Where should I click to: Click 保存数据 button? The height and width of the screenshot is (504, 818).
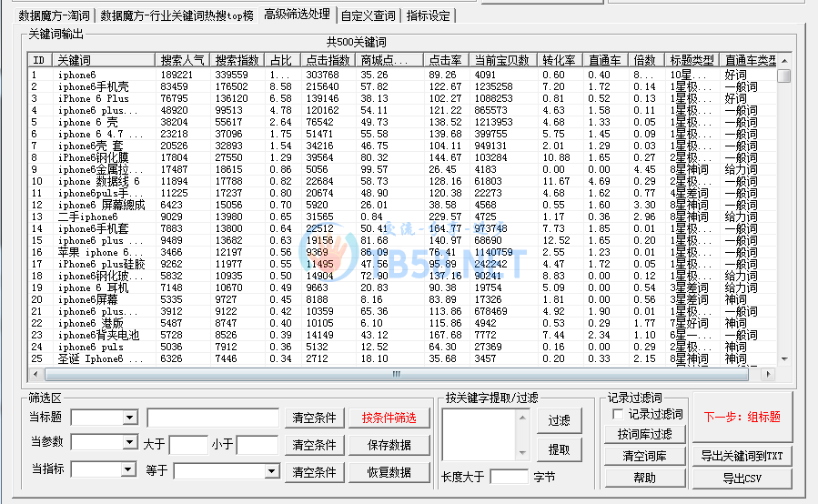pos(389,445)
